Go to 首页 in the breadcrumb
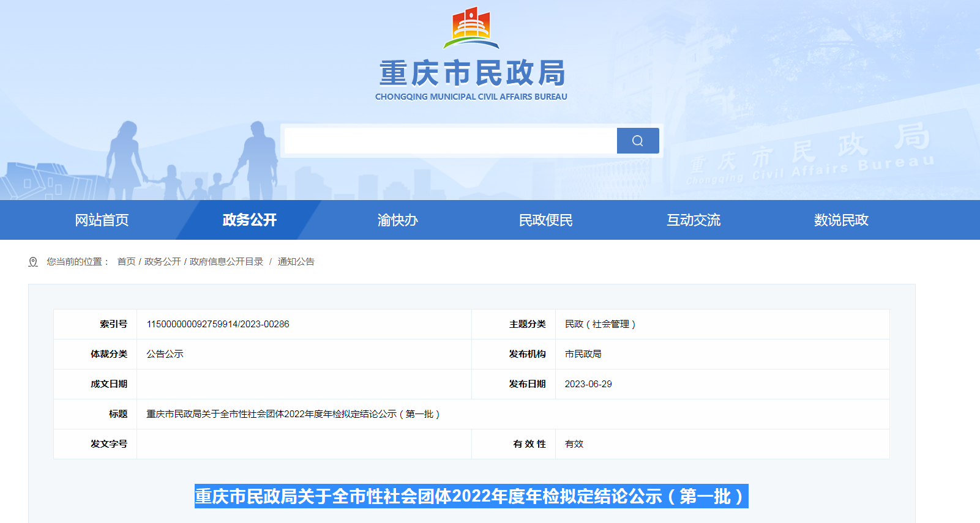This screenshot has width=980, height=523. tap(126, 262)
